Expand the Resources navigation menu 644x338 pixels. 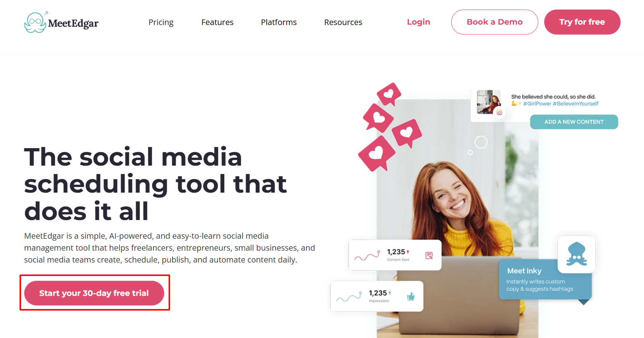click(x=343, y=22)
